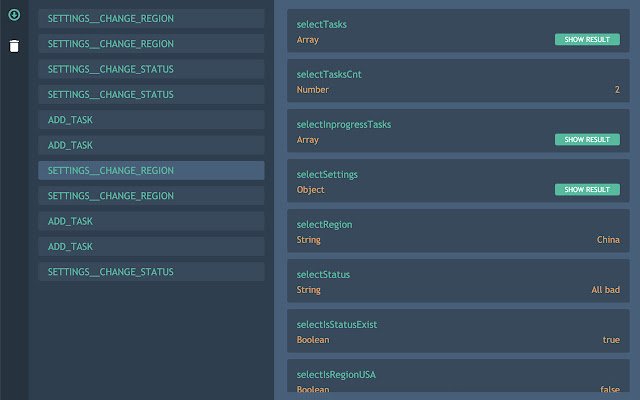Viewport: 640px width, 400px height.
Task: Click the Number type label under selectTasksCnt
Action: (313, 90)
